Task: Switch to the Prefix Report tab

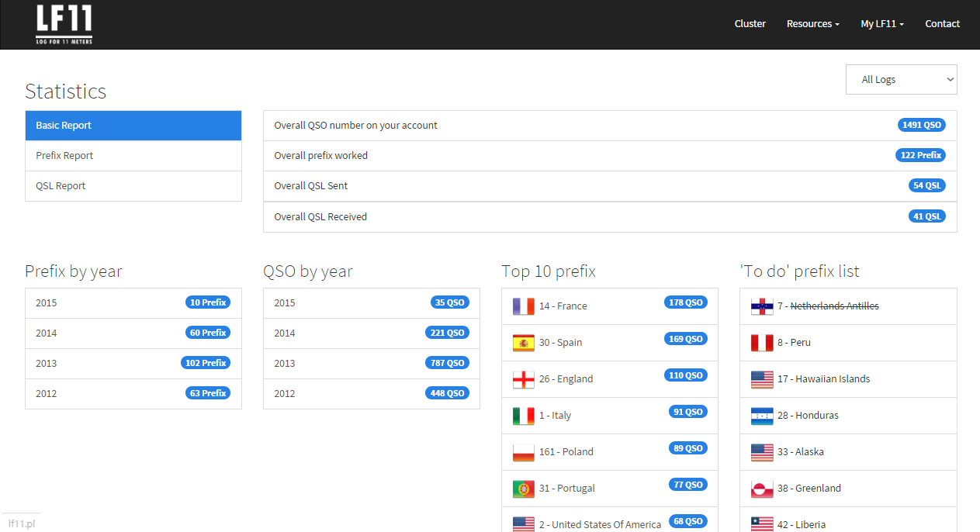Action: (64, 156)
